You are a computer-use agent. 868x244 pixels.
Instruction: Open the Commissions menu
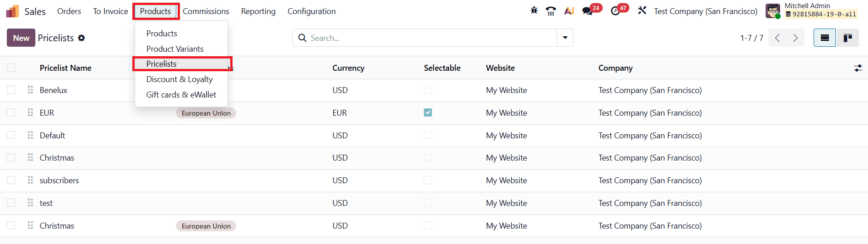[206, 11]
